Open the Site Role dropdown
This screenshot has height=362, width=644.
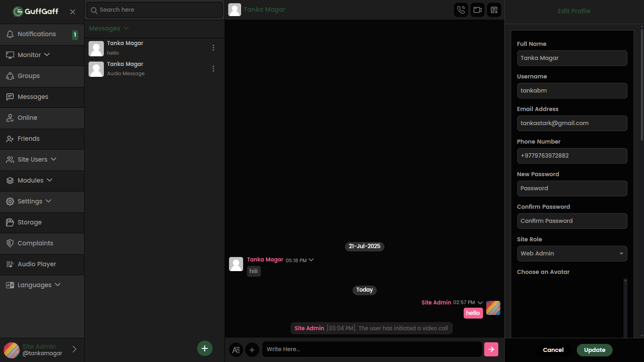pyautogui.click(x=572, y=254)
